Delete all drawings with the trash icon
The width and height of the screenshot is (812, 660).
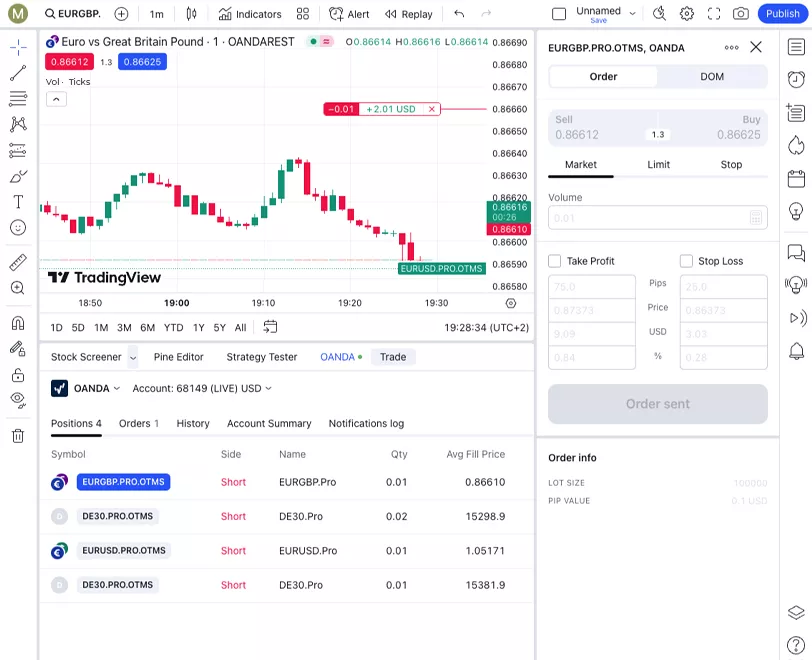(x=16, y=437)
